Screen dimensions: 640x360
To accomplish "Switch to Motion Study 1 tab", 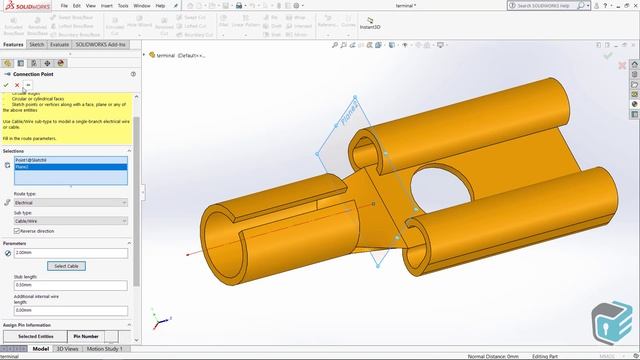I will [x=104, y=349].
